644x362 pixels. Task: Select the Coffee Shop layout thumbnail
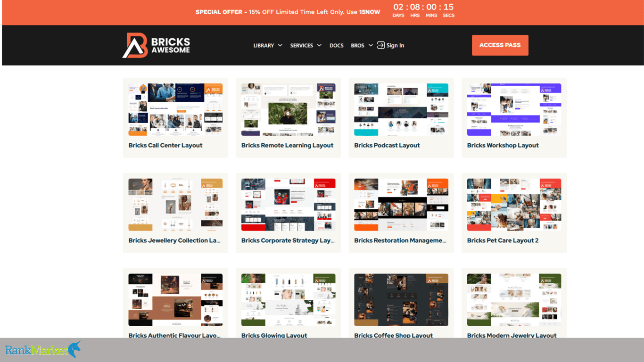401,300
